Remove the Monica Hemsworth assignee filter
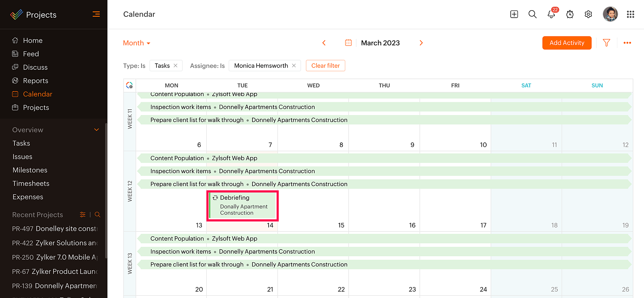The height and width of the screenshot is (298, 644). point(294,66)
